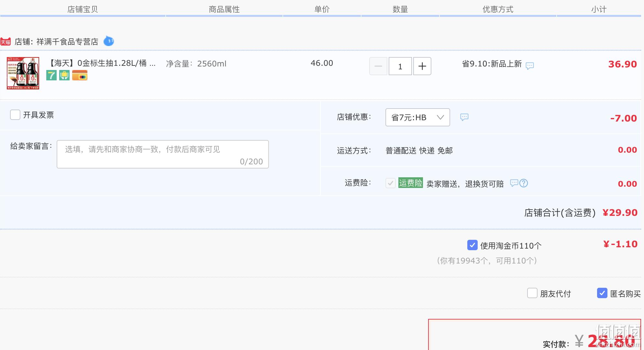Click the 运送方式: label
The image size is (644, 350).
click(354, 151)
